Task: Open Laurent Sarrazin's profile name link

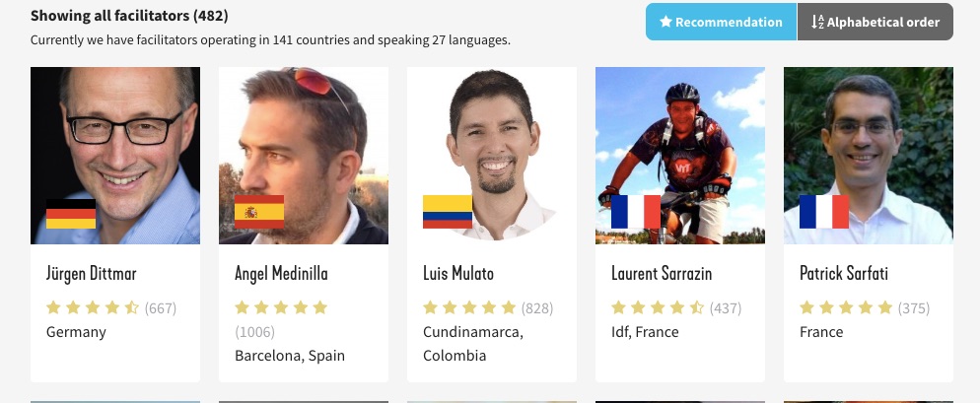Action: pyautogui.click(x=662, y=274)
